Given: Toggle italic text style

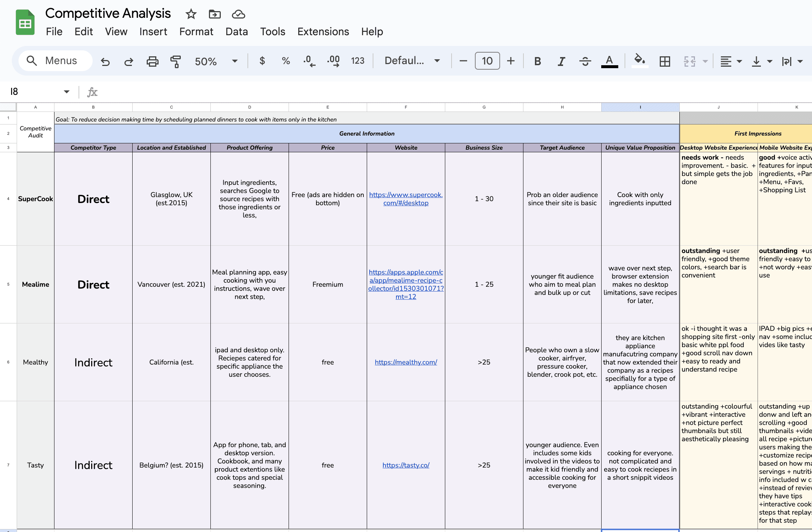Looking at the screenshot, I should click(x=561, y=61).
